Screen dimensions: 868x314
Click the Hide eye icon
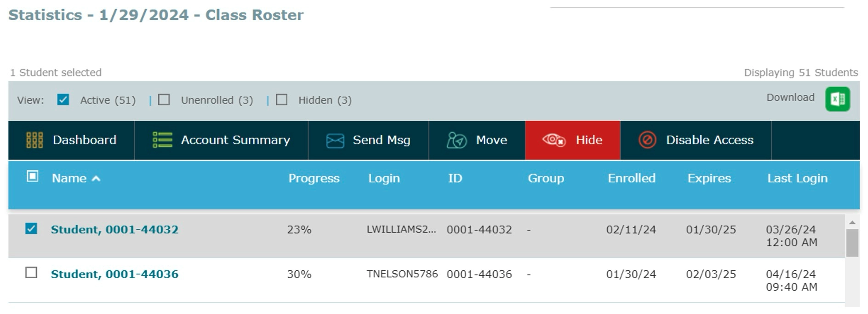click(554, 140)
